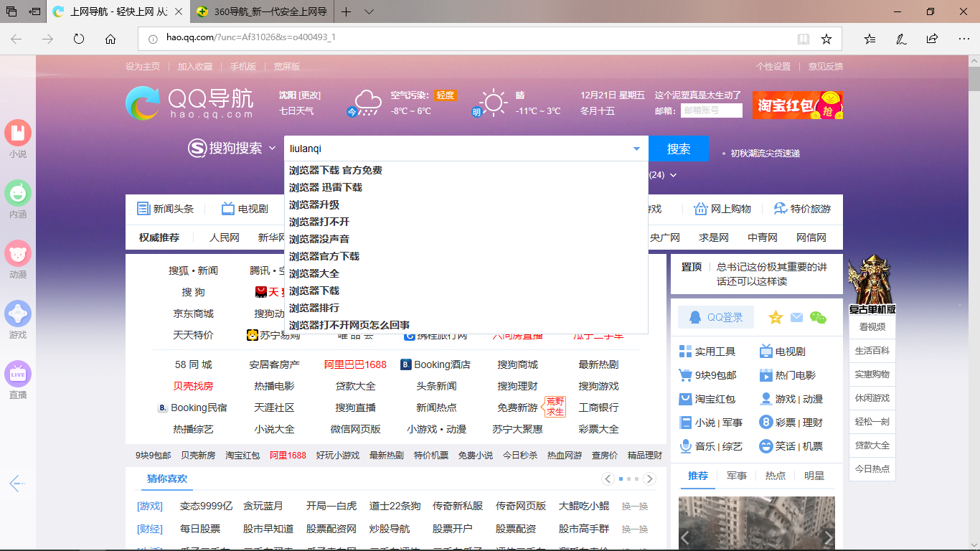Select the 猜你喜欢 tab
This screenshot has width=980, height=551.
(x=167, y=479)
